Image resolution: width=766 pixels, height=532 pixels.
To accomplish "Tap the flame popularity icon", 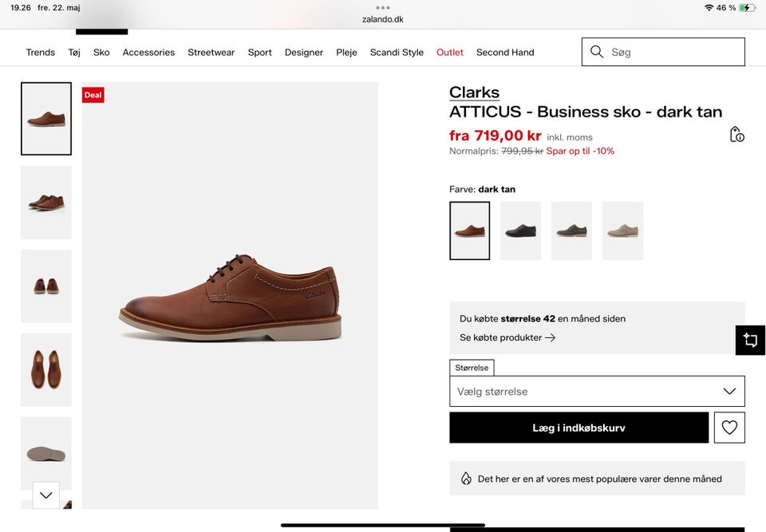I will point(466,479).
